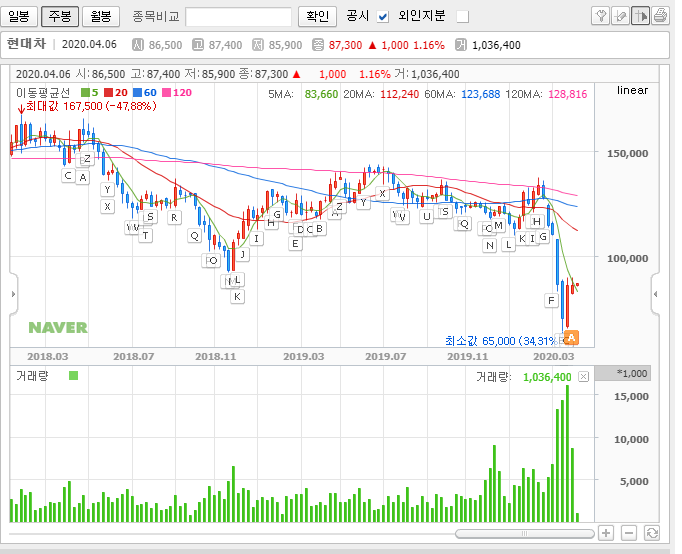Click the 고 high price icon
This screenshot has height=554, width=682.
[198, 45]
